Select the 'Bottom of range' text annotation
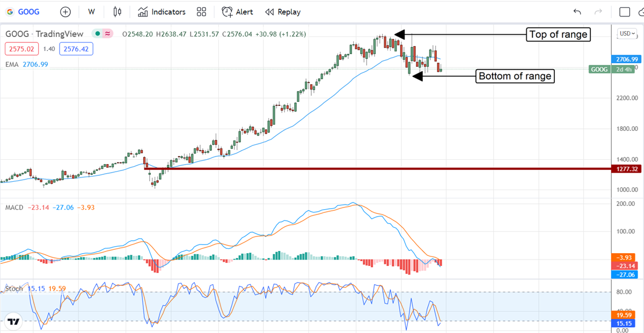 (x=515, y=76)
